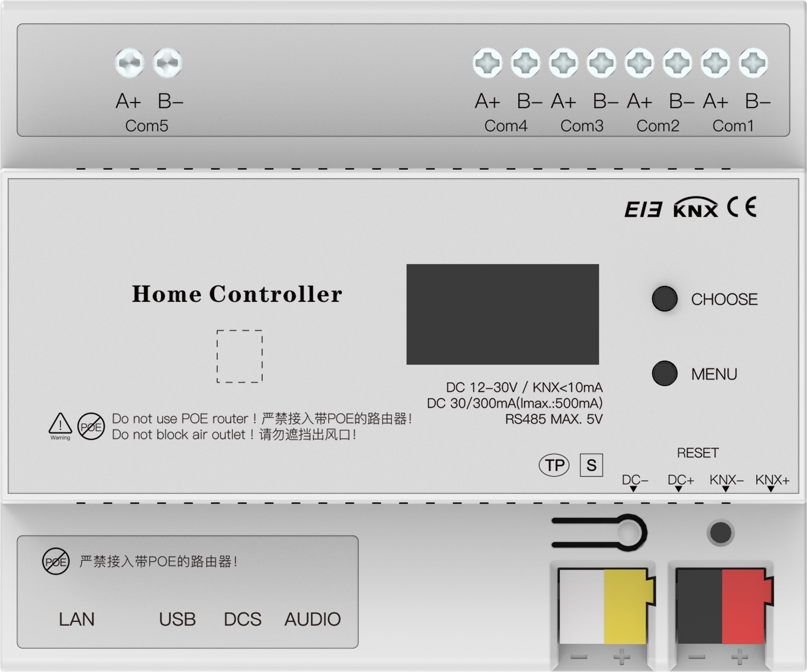Click the black loop-shaped clip below TP
Screen dimensions: 807x672
pyautogui.click(x=599, y=533)
